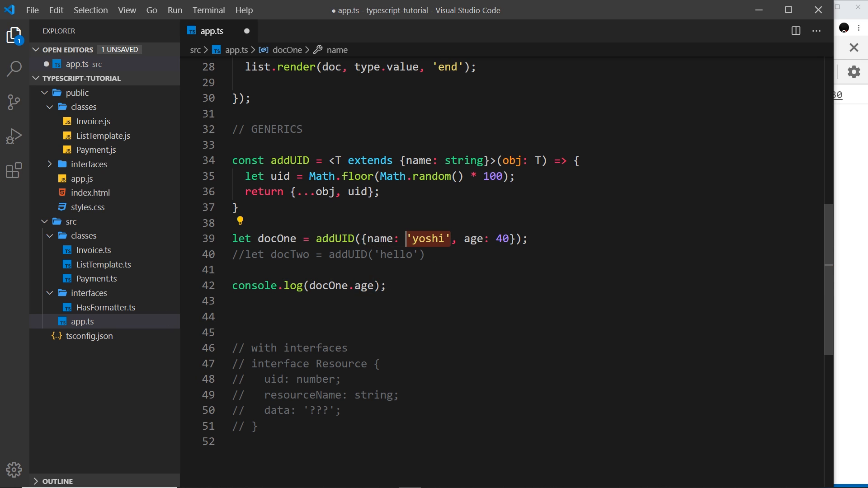Open ListTemplate.ts in explorer
Screen dimensions: 868x488
pos(104,264)
